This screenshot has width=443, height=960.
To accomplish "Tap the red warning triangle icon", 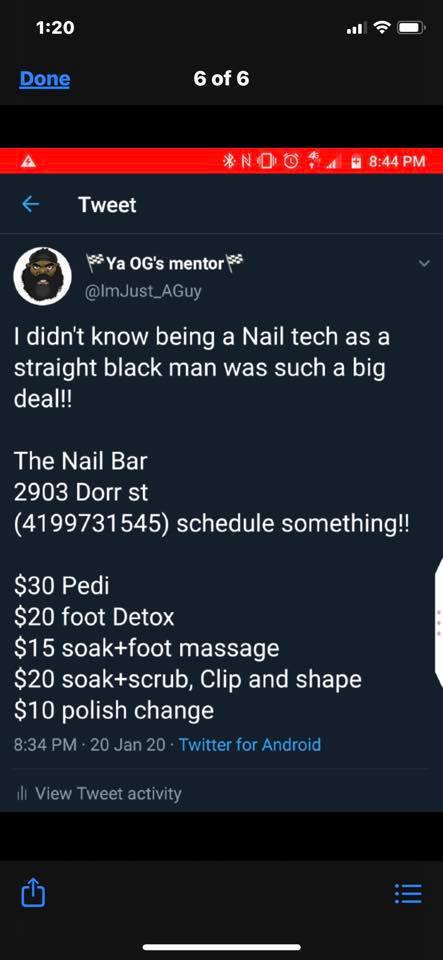I will pyautogui.click(x=29, y=162).
